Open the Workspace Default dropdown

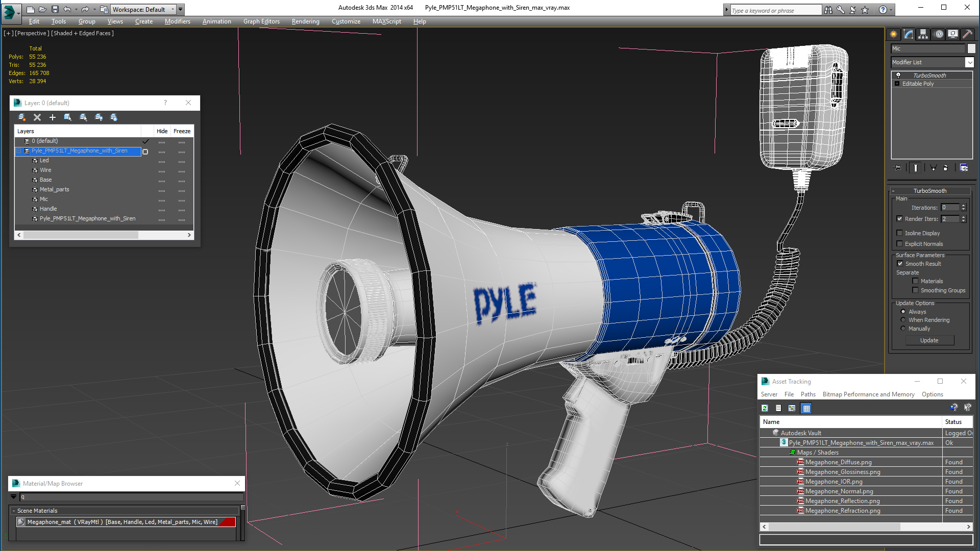click(143, 9)
